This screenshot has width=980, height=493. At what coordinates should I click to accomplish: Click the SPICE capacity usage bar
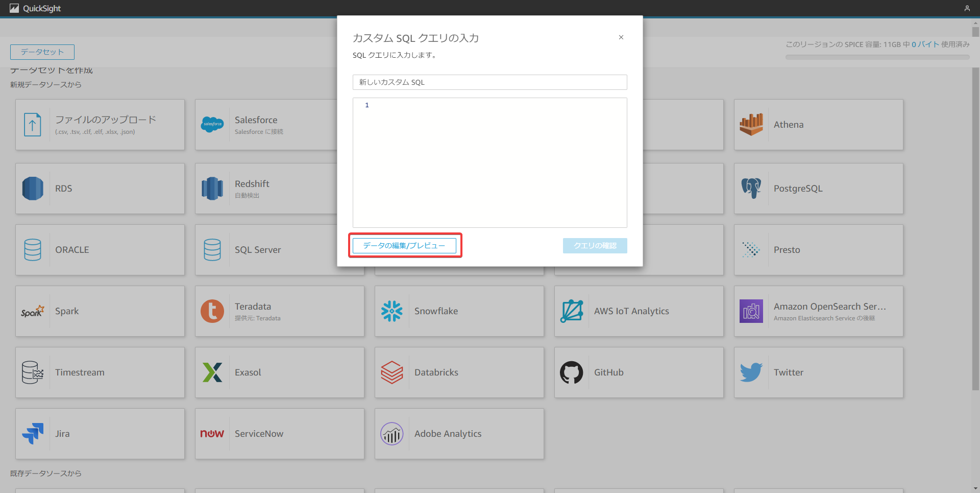click(x=877, y=57)
